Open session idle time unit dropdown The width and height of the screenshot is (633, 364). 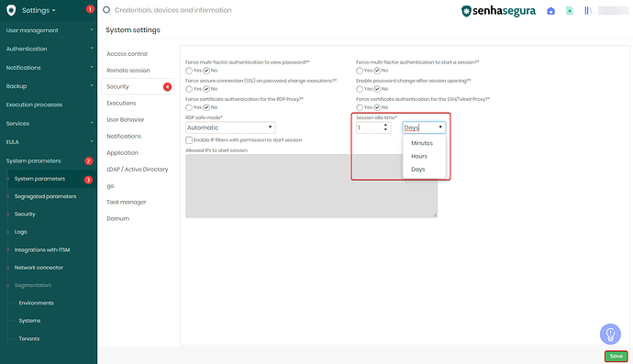click(424, 127)
